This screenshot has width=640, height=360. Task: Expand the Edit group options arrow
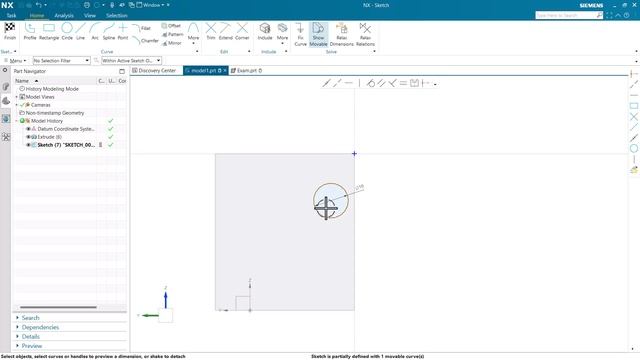249,51
